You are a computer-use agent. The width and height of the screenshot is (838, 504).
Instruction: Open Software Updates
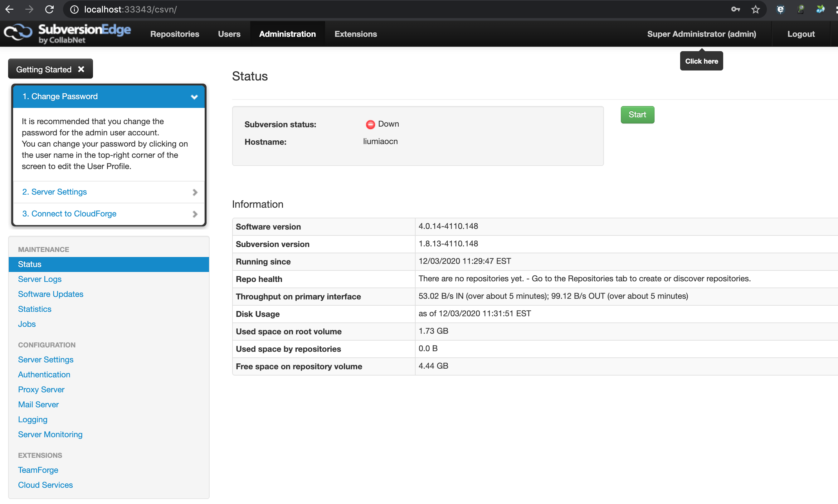[x=51, y=294]
